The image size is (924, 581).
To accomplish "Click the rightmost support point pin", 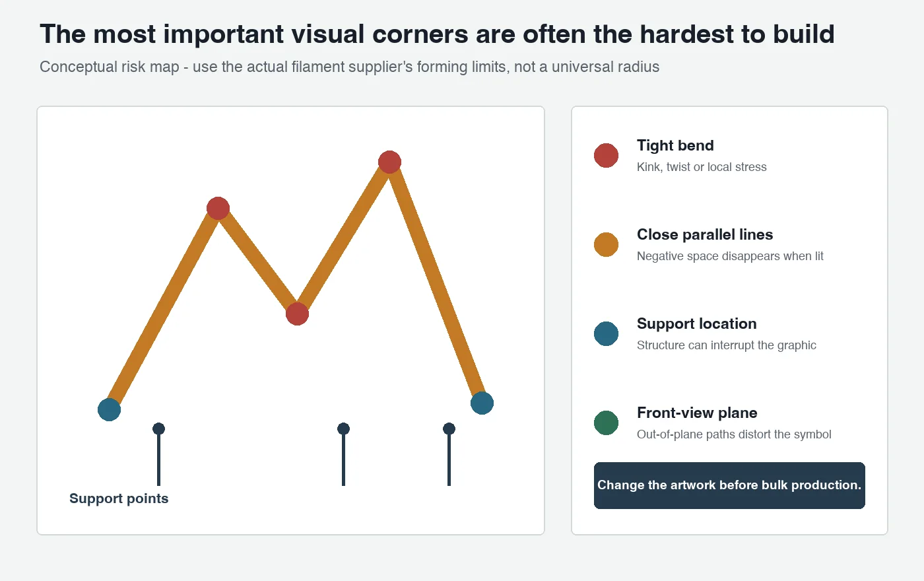I will [449, 454].
